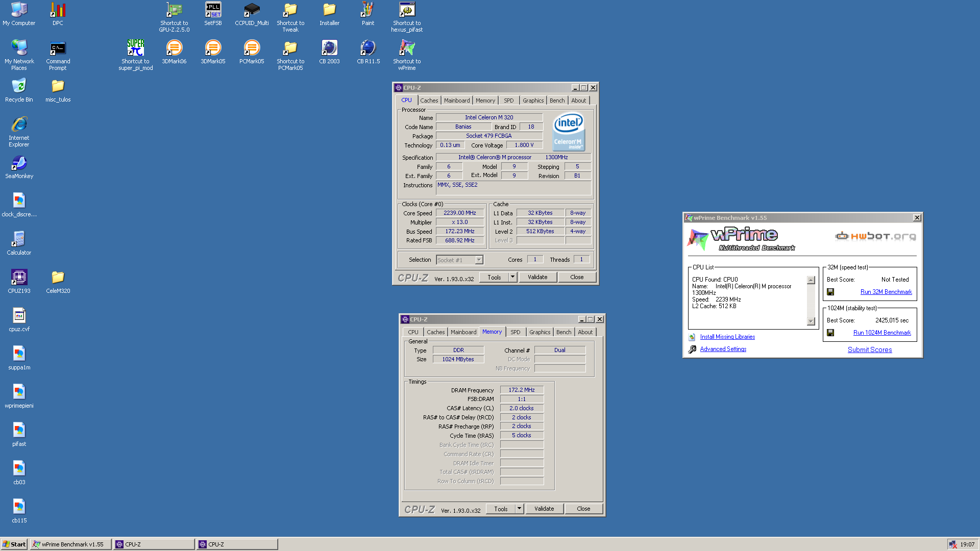Click Submit Scores in wPrime
The width and height of the screenshot is (980, 551).
870,349
